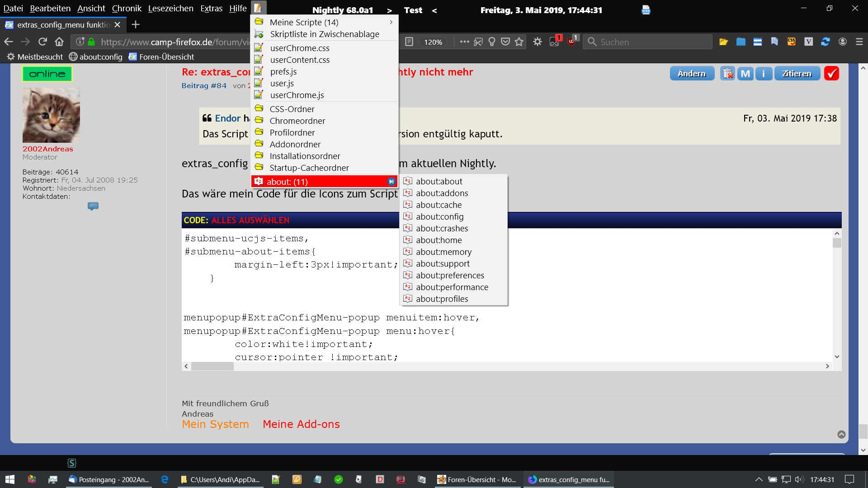Click the uBlock Origin shield icon
The image size is (868, 488).
pyautogui.click(x=571, y=42)
